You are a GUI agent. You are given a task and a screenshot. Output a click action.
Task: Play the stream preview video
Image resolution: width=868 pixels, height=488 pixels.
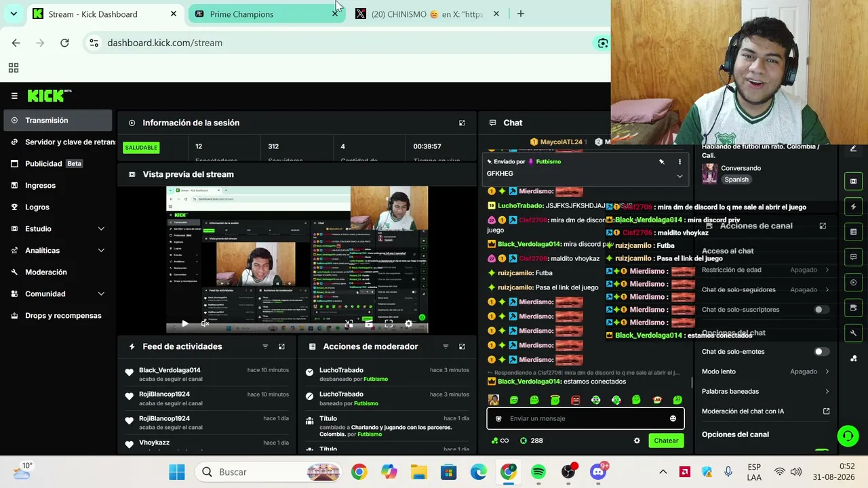[184, 324]
